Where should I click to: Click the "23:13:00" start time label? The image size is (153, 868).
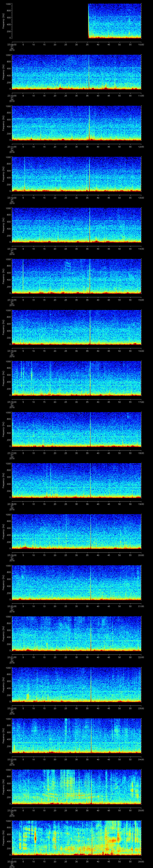click(x=12, y=249)
